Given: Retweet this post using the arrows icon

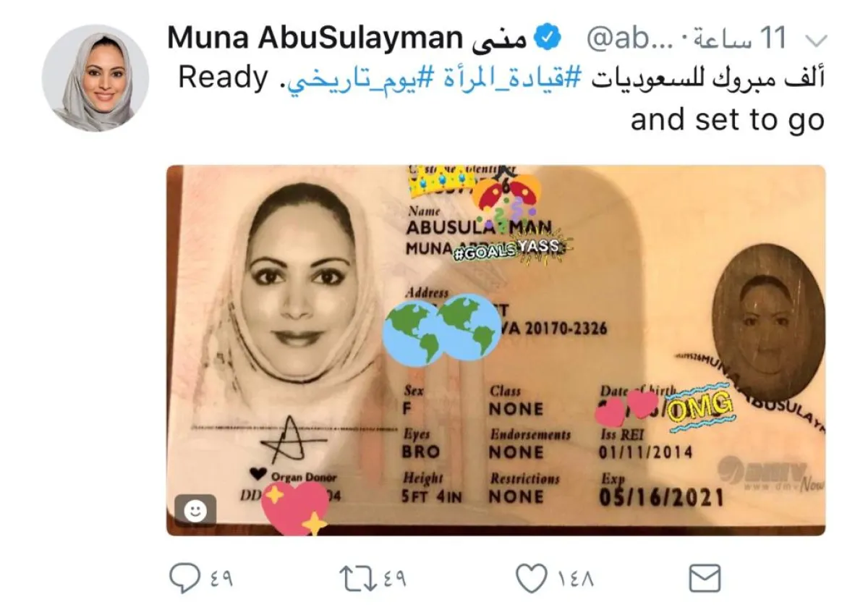Looking at the screenshot, I should click(x=359, y=577).
